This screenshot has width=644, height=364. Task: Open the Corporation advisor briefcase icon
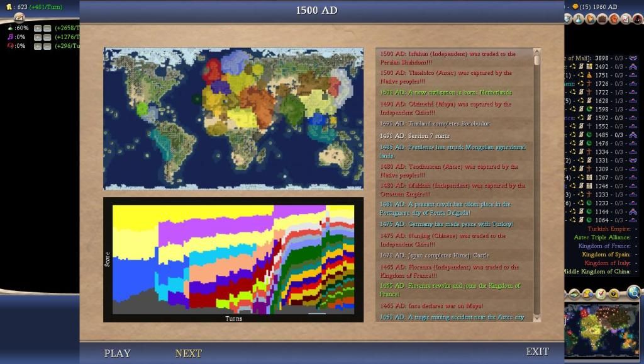(602, 19)
